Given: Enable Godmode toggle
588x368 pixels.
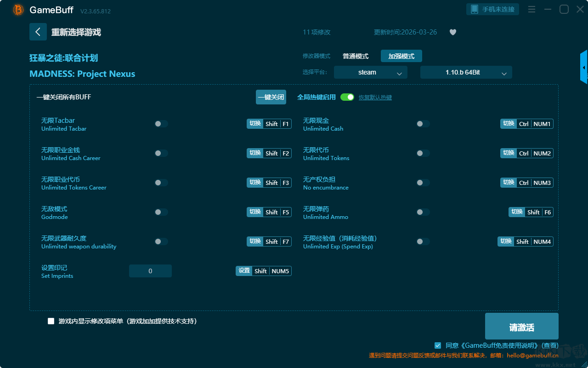Looking at the screenshot, I should (x=161, y=212).
